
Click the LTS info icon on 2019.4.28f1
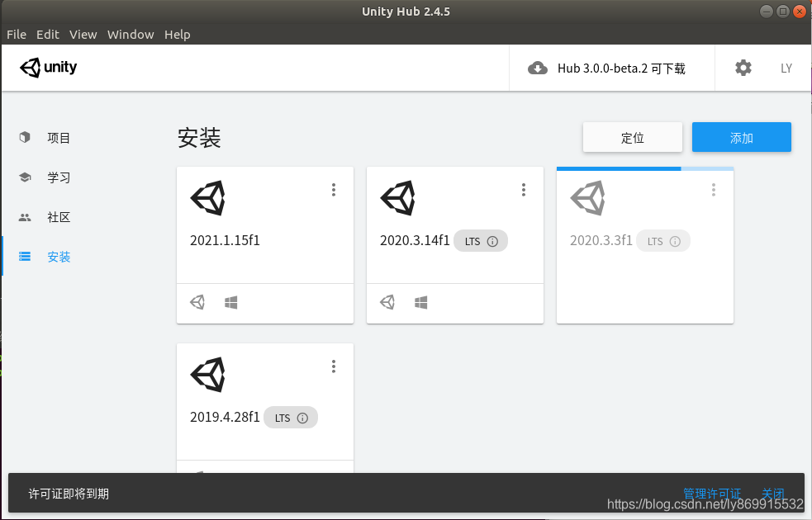pyautogui.click(x=302, y=418)
